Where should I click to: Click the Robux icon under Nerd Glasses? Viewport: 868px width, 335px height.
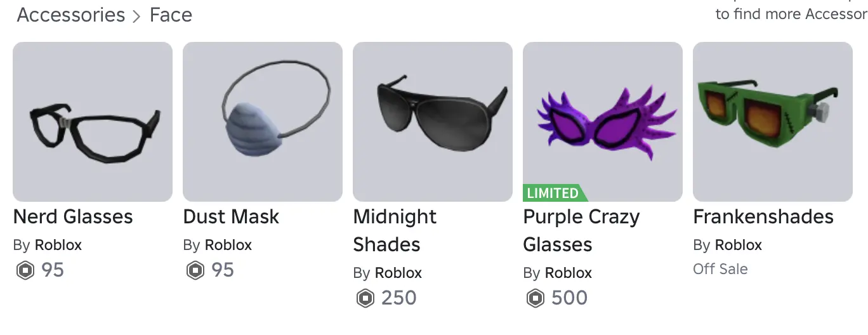click(x=25, y=271)
